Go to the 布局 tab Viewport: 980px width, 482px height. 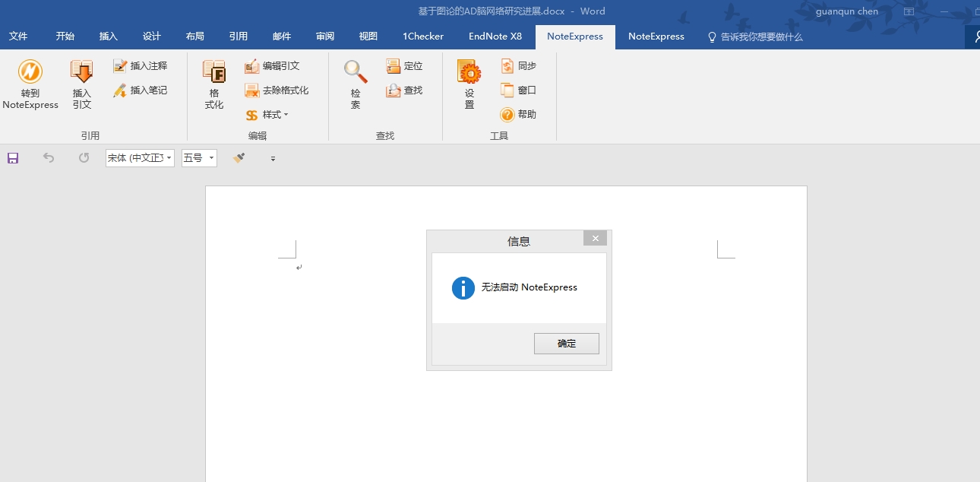[195, 36]
